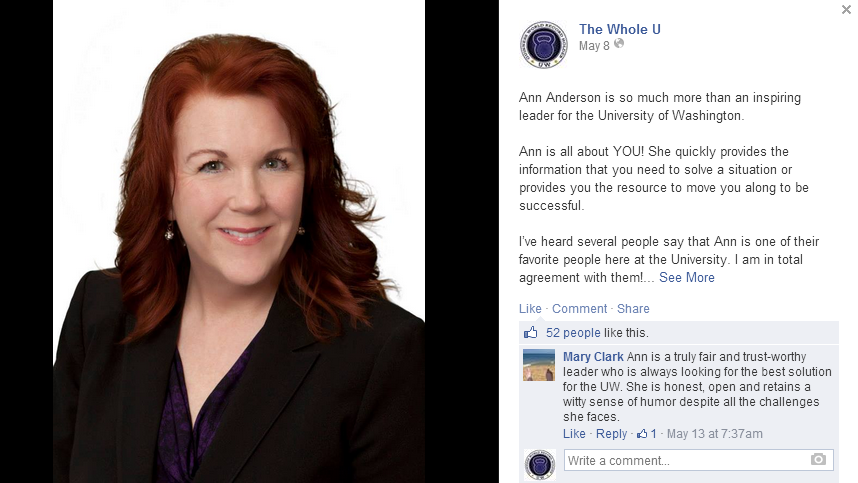Click the May 13 at 7:37am timestamp
Viewport: 858px width, 483px height.
click(715, 434)
